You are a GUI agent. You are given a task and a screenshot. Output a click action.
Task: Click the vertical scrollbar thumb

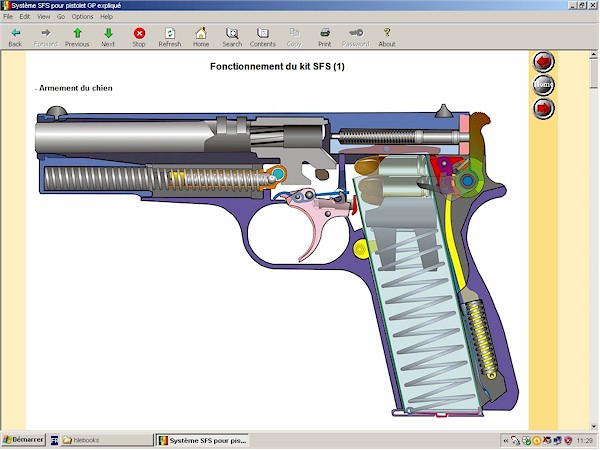coord(593,73)
